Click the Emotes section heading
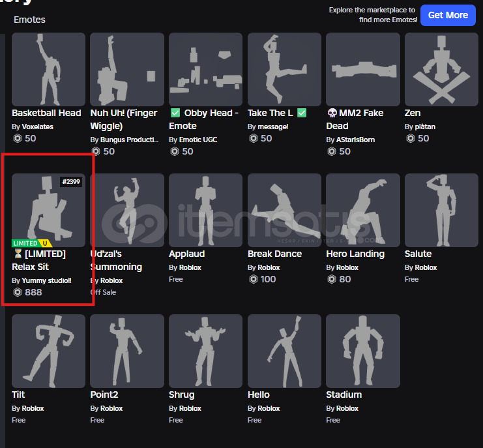The width and height of the screenshot is (483, 448). coord(29,20)
